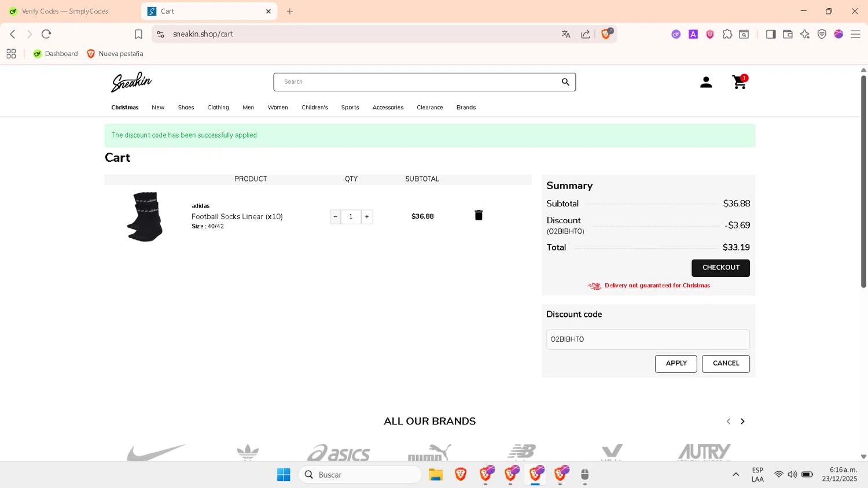Click the translate page icon
Image resolution: width=868 pixels, height=488 pixels.
point(566,34)
